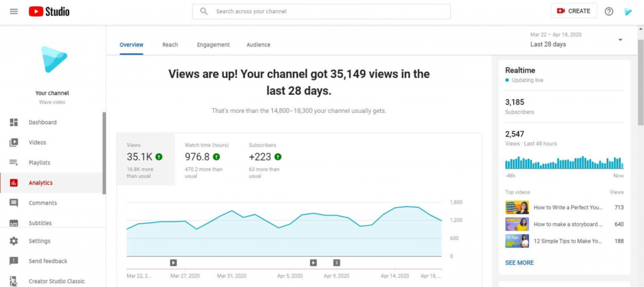Screen dimensions: 644x287
Task: Open the Audience tab
Action: tap(258, 45)
